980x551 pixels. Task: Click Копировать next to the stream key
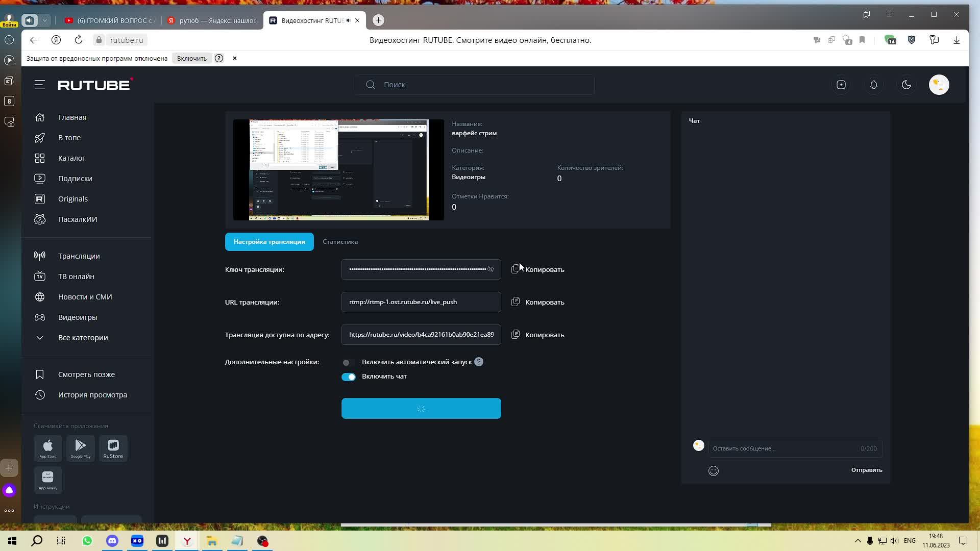coord(544,269)
